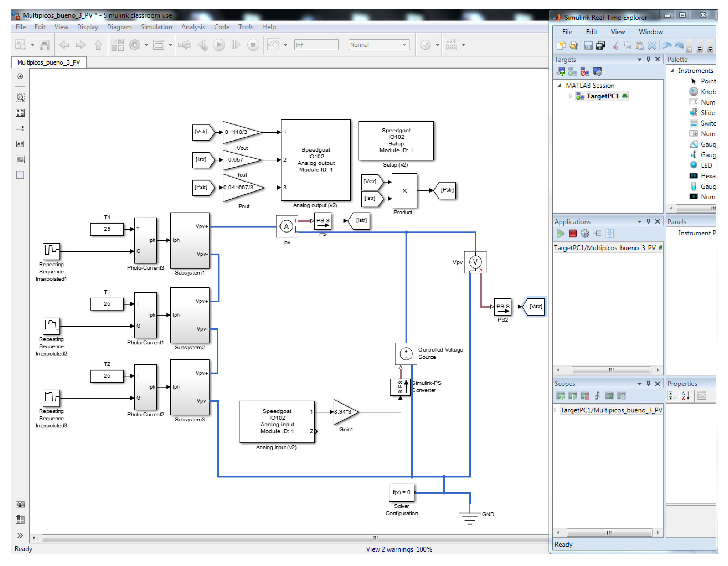The image size is (728, 566).
Task: Stop the application with red square icon
Action: click(x=573, y=233)
